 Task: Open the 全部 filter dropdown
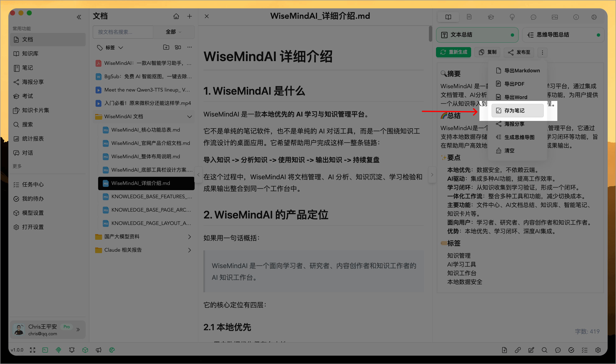173,32
